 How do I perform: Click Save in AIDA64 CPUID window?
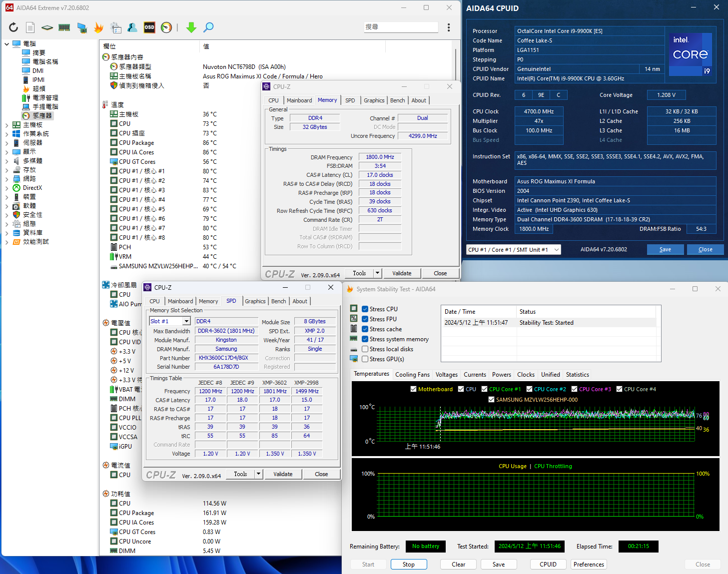coord(666,249)
